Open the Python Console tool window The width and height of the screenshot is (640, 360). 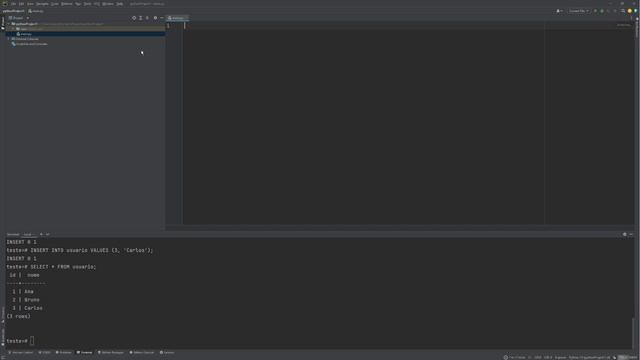(142, 352)
